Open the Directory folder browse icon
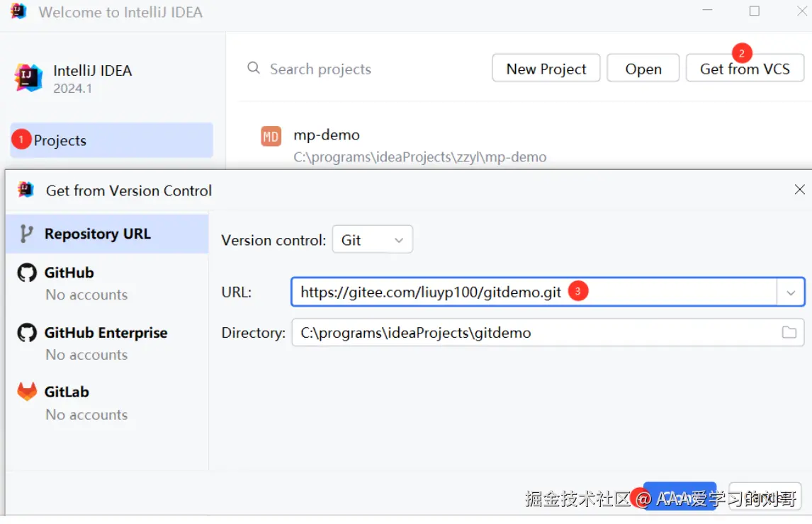This screenshot has width=812, height=524. pos(789,332)
